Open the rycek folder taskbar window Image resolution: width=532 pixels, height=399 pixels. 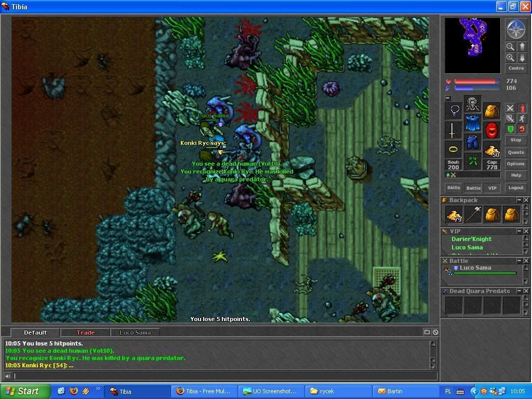click(x=339, y=391)
